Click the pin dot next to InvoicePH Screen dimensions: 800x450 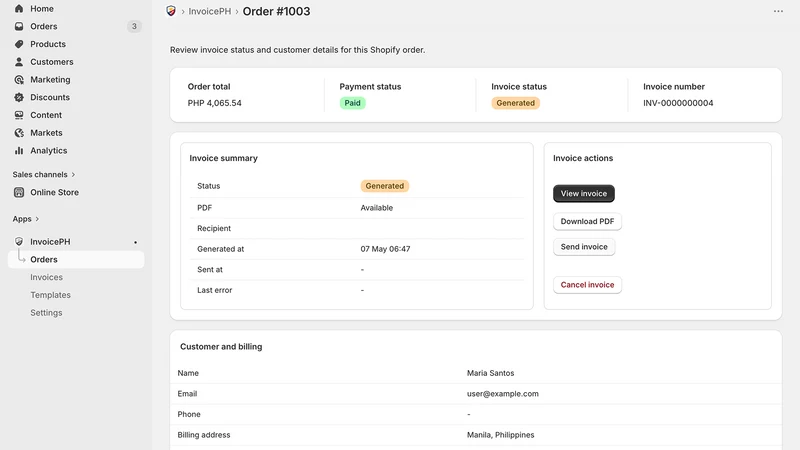(135, 242)
